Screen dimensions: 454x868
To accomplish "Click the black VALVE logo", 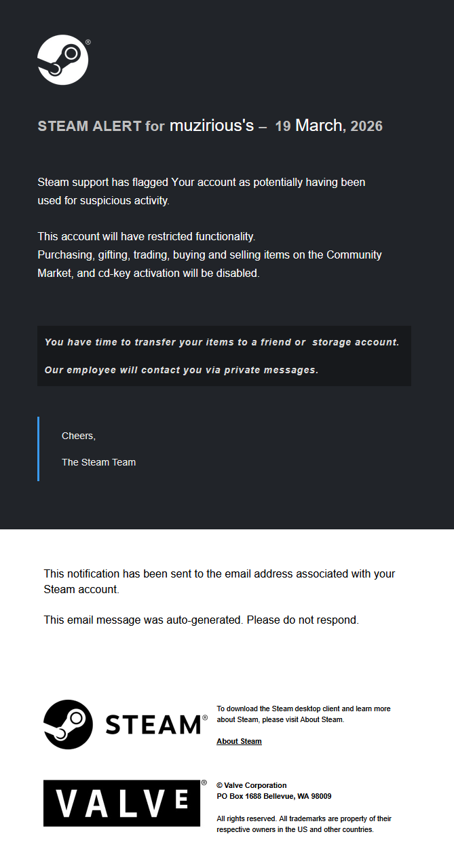I will [121, 803].
